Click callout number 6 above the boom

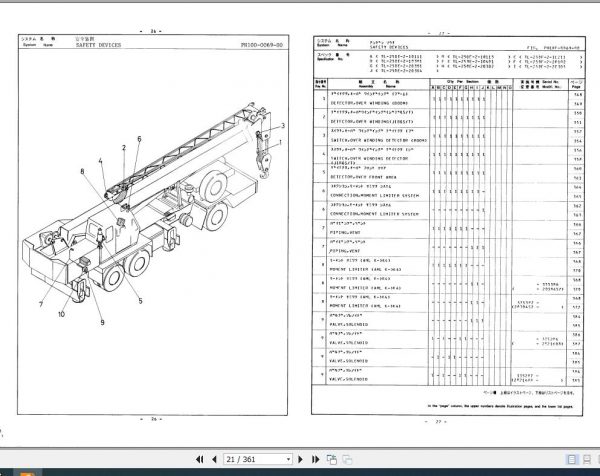click(139, 139)
